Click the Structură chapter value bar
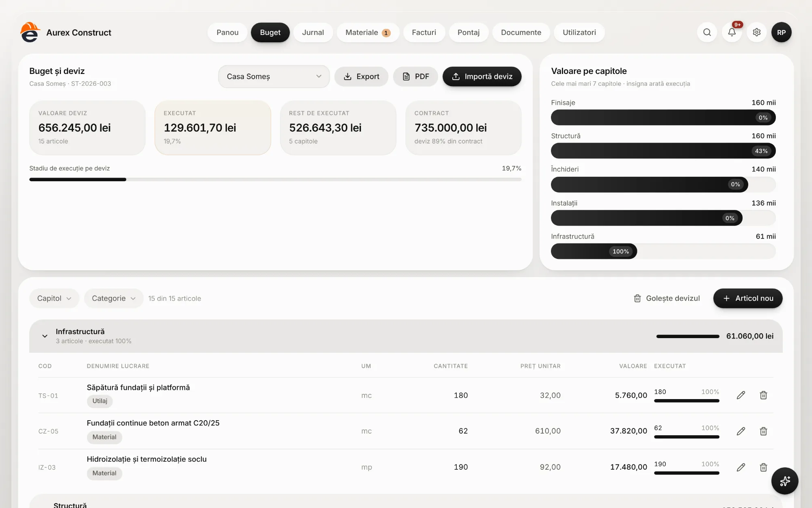 click(663, 151)
